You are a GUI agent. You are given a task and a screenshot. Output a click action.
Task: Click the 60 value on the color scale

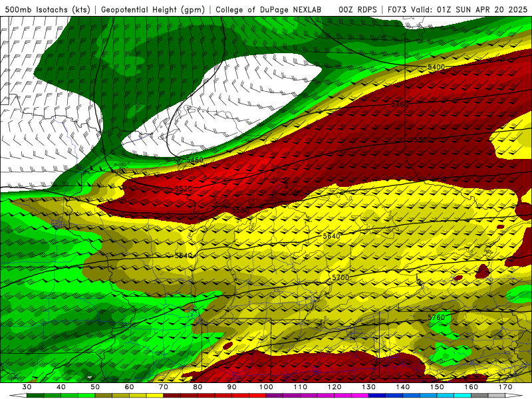(x=129, y=387)
